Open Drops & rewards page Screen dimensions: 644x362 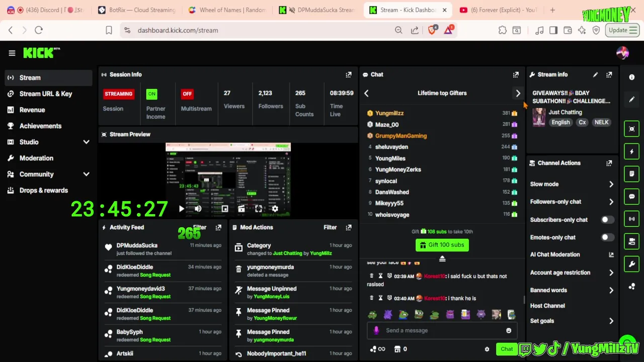pyautogui.click(x=48, y=190)
